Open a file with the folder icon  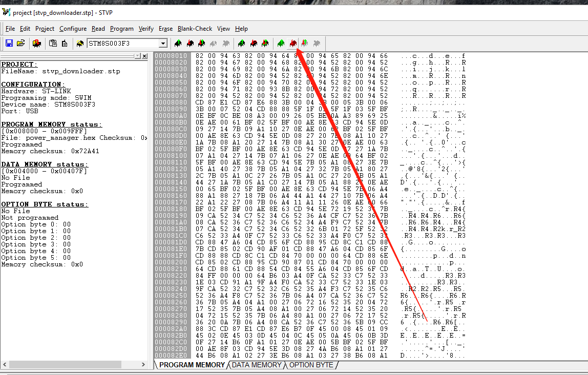(x=21, y=44)
